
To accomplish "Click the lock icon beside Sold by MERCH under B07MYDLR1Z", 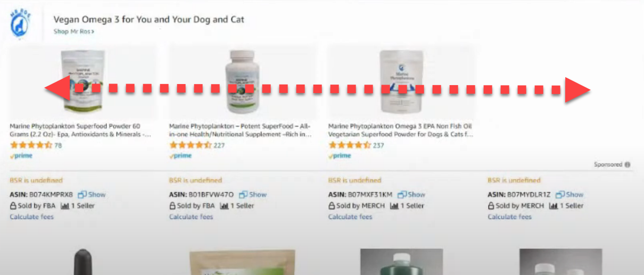I will click(x=491, y=206).
